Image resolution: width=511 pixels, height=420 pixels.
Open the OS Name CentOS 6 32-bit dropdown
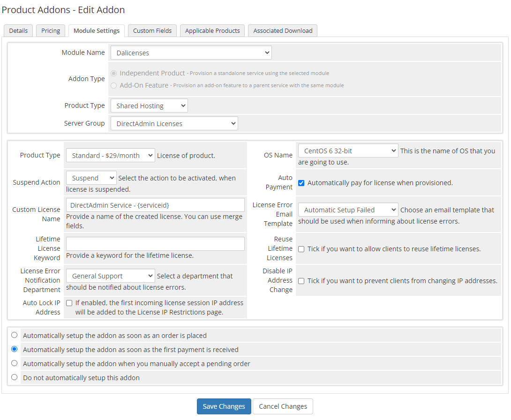click(x=348, y=151)
